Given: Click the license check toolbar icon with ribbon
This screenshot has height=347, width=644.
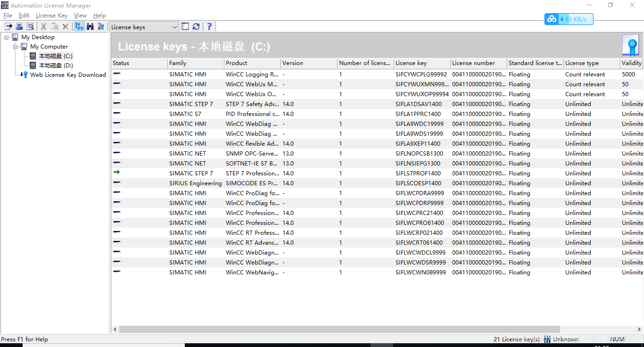Looking at the screenshot, I should click(101, 27).
